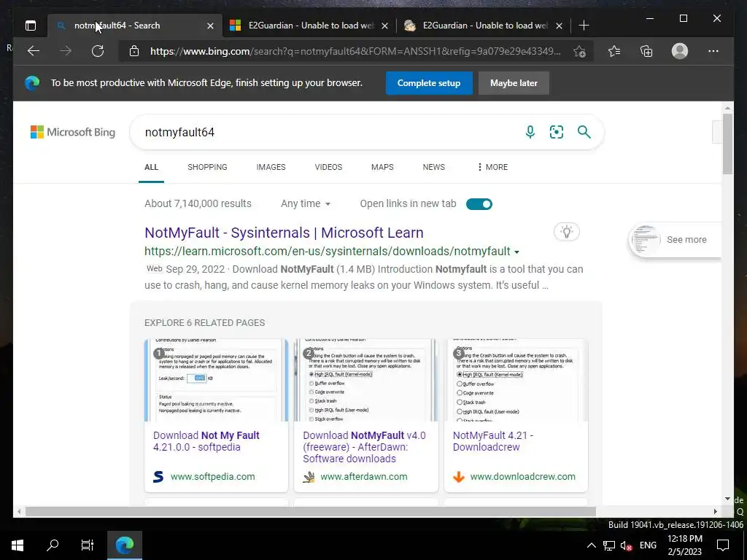Screen dimensions: 747x560
Task: Click the softpedia screenshot thumbnail
Action: (x=216, y=380)
